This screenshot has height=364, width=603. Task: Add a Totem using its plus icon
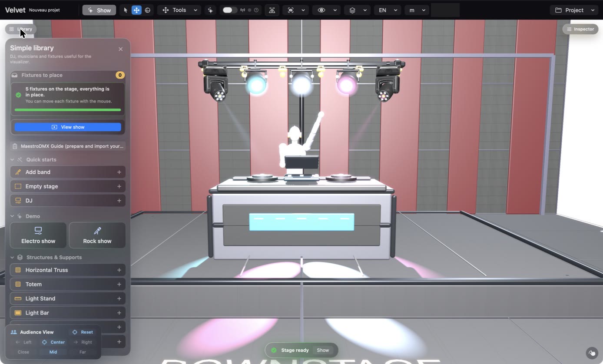click(119, 285)
